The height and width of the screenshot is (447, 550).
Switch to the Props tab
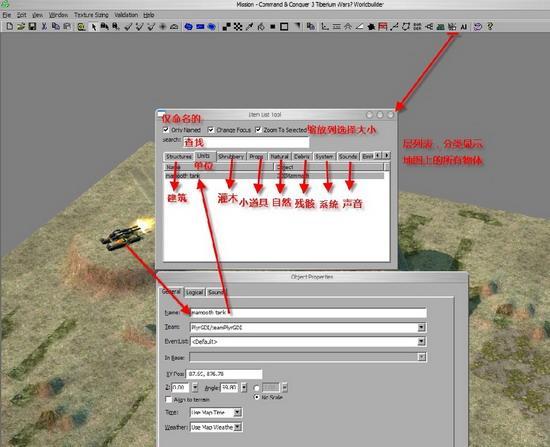tap(256, 156)
